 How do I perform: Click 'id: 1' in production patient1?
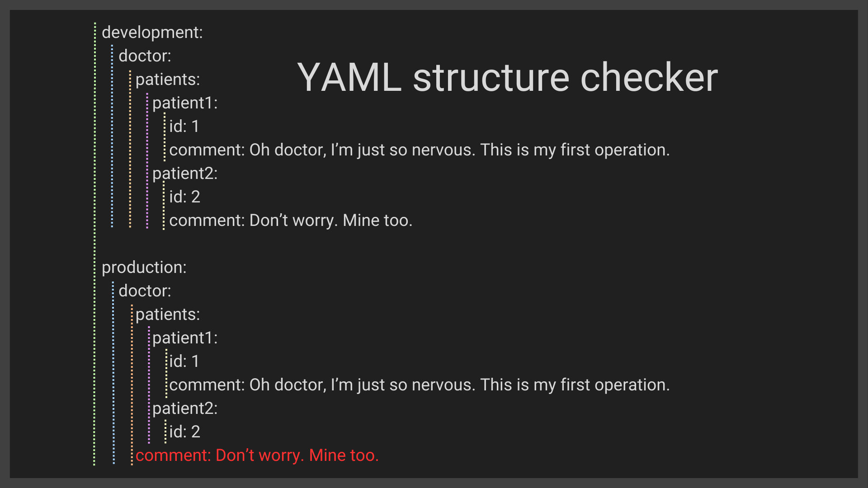[184, 361]
